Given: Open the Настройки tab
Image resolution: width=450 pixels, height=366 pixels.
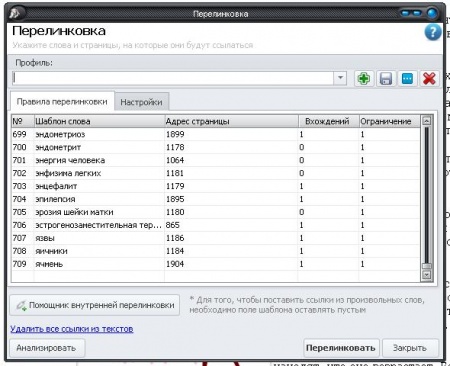Looking at the screenshot, I should coord(141,102).
